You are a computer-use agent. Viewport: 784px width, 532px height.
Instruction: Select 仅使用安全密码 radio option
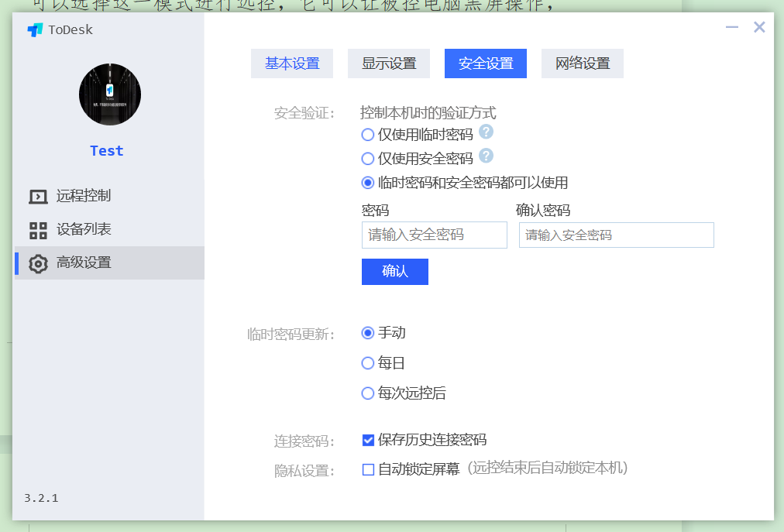click(368, 159)
